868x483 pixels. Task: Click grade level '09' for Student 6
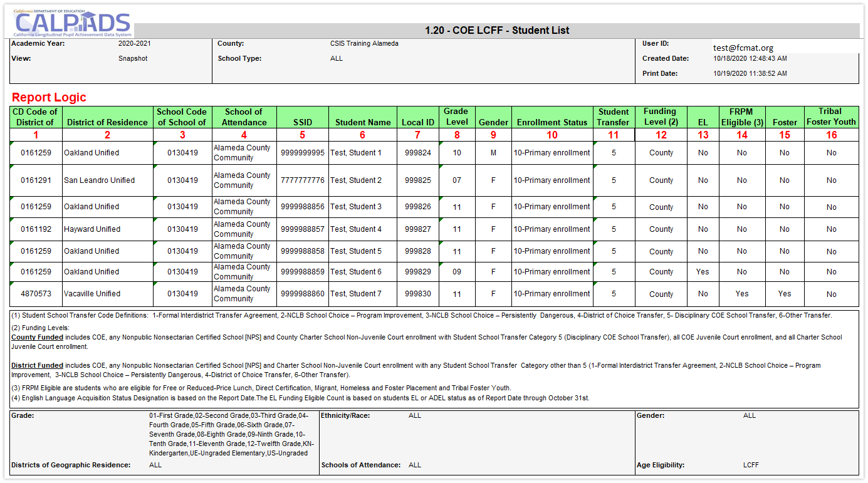[x=457, y=272]
